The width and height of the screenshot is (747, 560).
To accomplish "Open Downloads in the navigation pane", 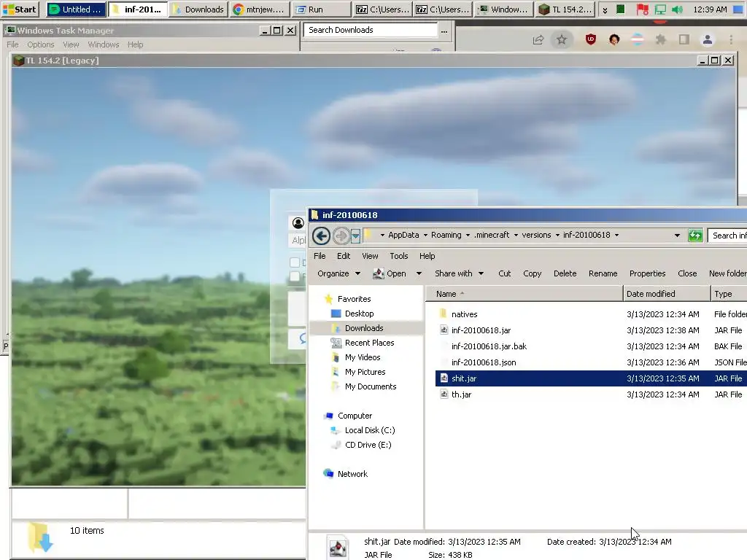I will (364, 328).
